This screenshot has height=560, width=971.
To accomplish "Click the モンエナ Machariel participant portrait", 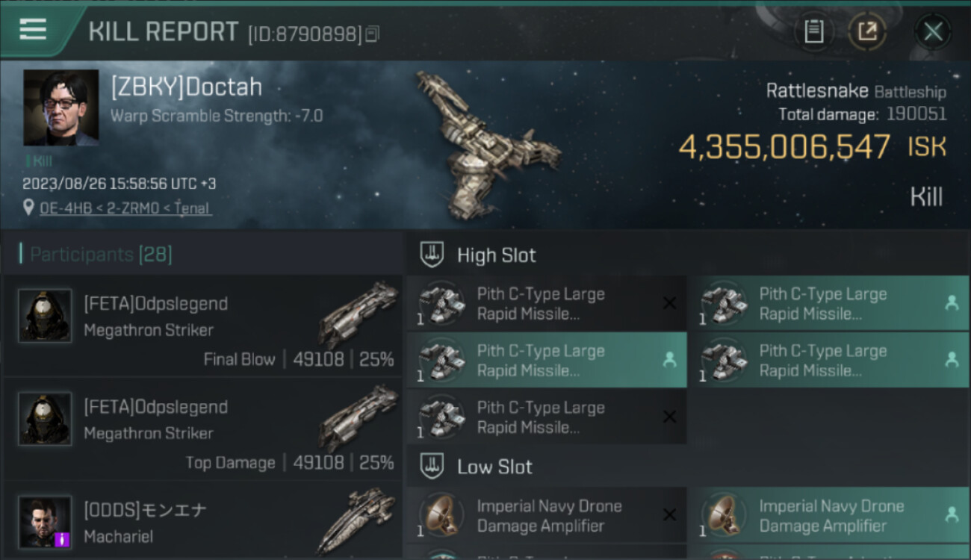I will tap(45, 522).
